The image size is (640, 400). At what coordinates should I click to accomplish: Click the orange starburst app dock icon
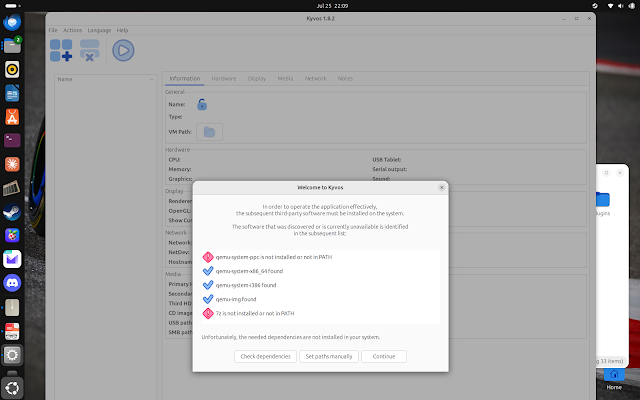[12, 164]
